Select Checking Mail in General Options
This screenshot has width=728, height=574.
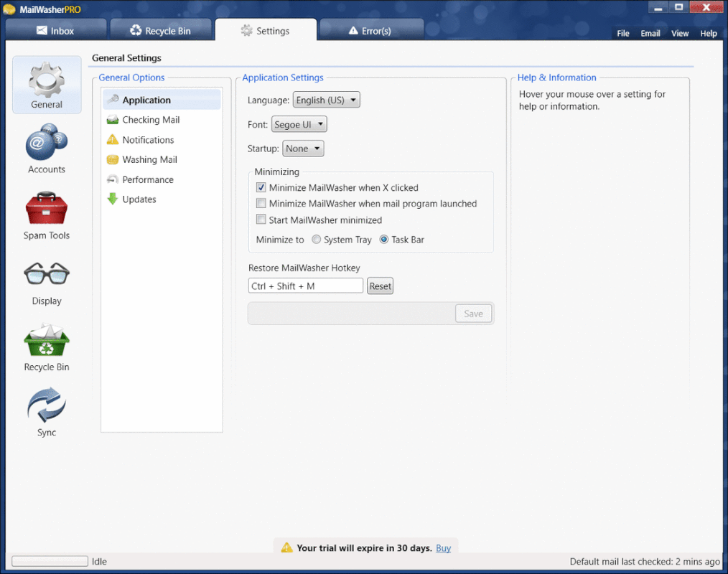[161, 120]
